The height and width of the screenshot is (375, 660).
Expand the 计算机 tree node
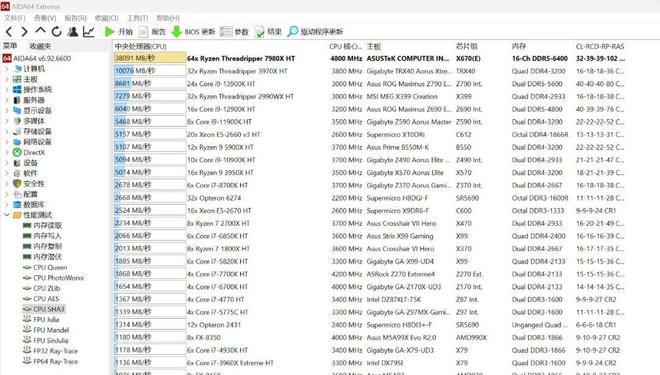[6, 69]
